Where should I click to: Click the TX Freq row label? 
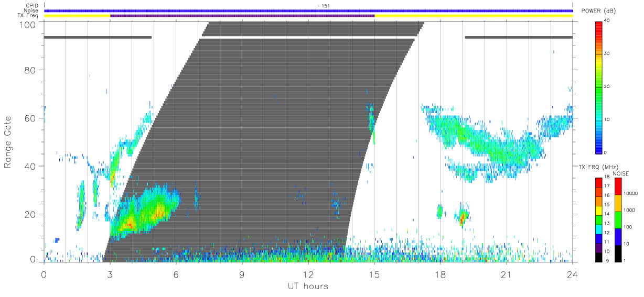pyautogui.click(x=28, y=16)
